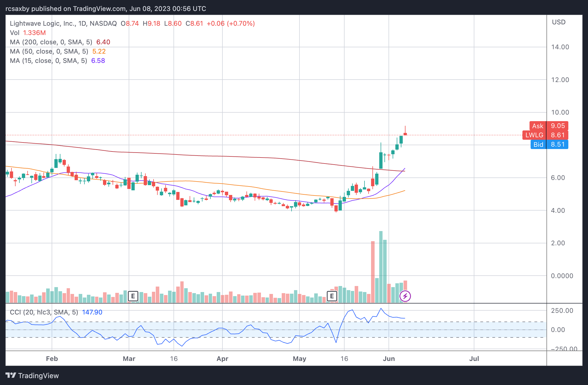This screenshot has height=385, width=588.
Task: Click the 10.00 price axis label
Action: (560, 112)
